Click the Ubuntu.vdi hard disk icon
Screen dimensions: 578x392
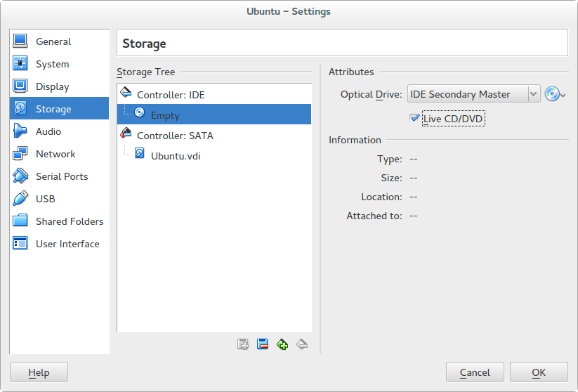click(x=139, y=153)
